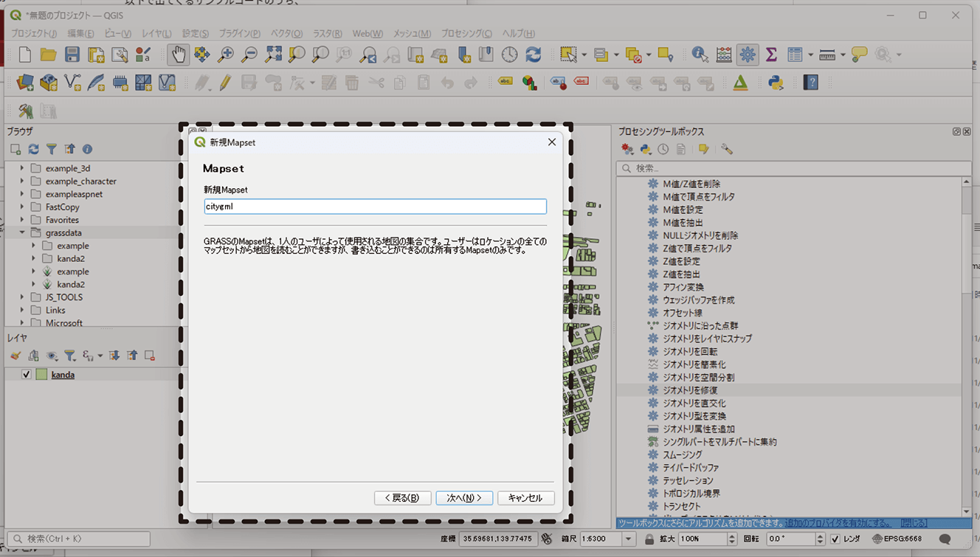
Task: Toggle the Render checkbox in status bar
Action: coord(835,539)
